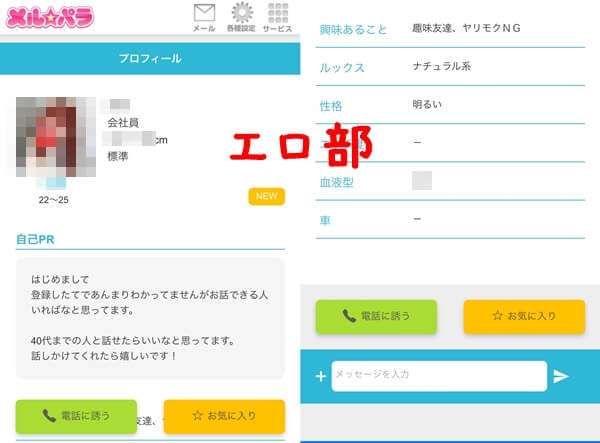Image resolution: width=600 pixels, height=443 pixels.
Task: Click 興味あること label
Action: point(353,29)
